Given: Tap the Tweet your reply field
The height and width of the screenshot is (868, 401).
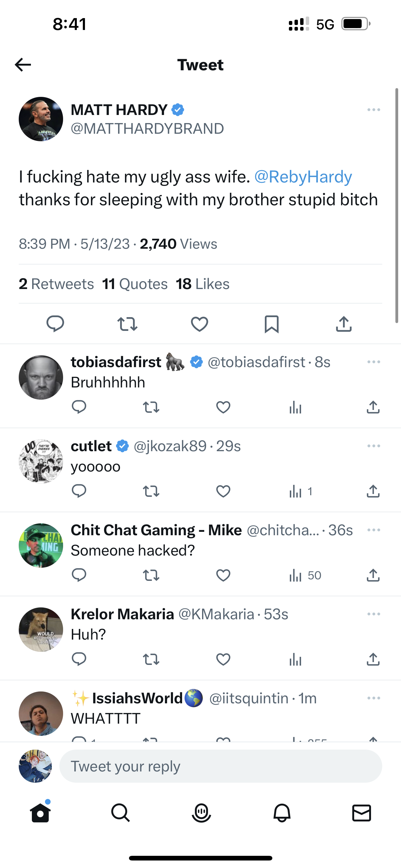Looking at the screenshot, I should point(220,766).
